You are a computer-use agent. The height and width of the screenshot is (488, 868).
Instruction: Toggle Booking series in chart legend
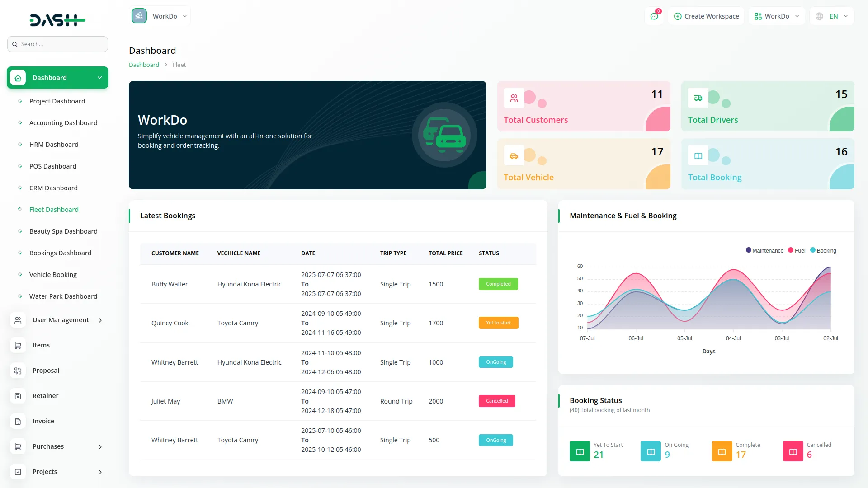click(823, 250)
